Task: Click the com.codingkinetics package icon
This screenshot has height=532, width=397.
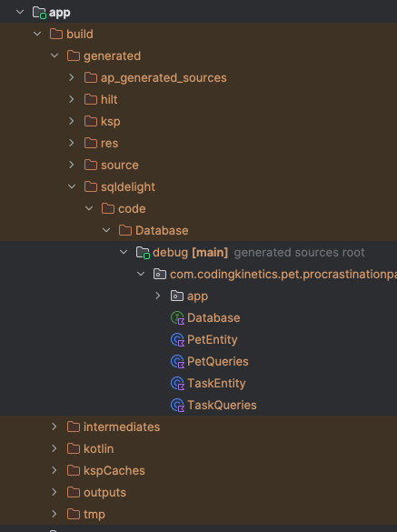Action: [160, 274]
